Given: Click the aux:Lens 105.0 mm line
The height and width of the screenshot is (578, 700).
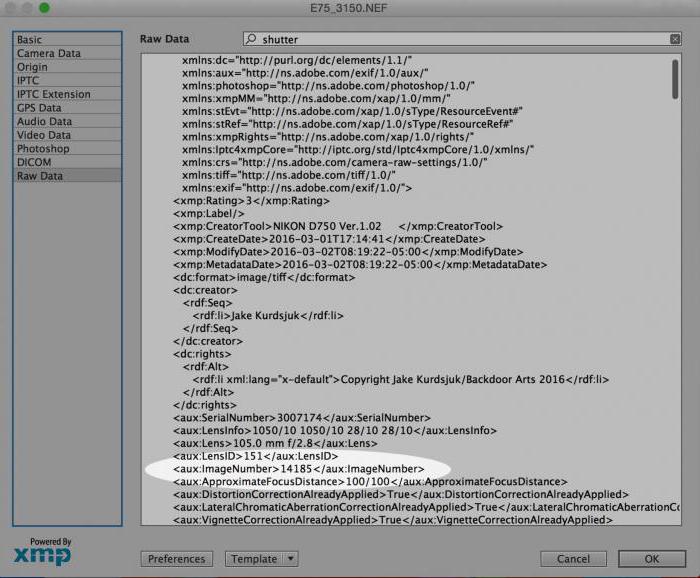Looking at the screenshot, I should (x=275, y=443).
